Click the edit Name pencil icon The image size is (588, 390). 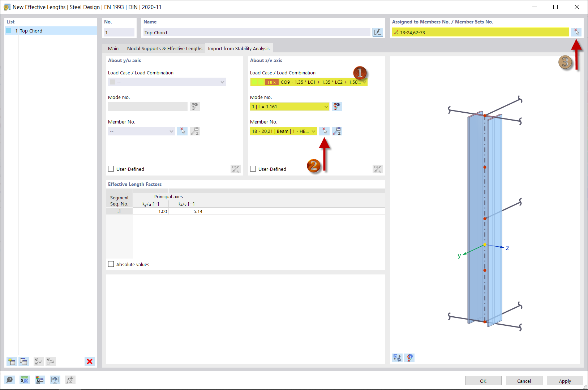pos(377,32)
